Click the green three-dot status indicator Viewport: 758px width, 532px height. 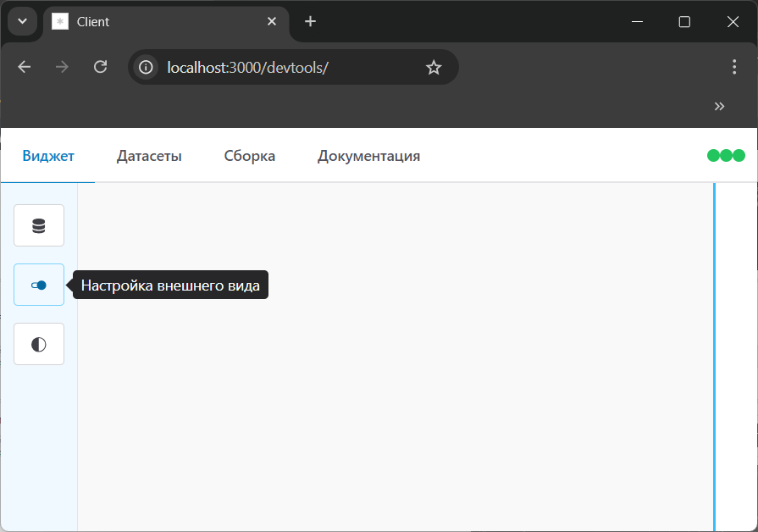[726, 156]
